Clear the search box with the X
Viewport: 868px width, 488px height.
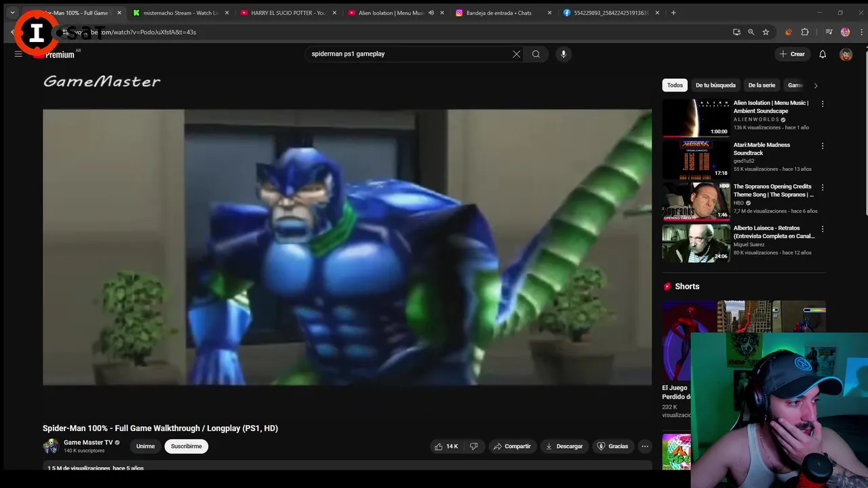pos(517,54)
